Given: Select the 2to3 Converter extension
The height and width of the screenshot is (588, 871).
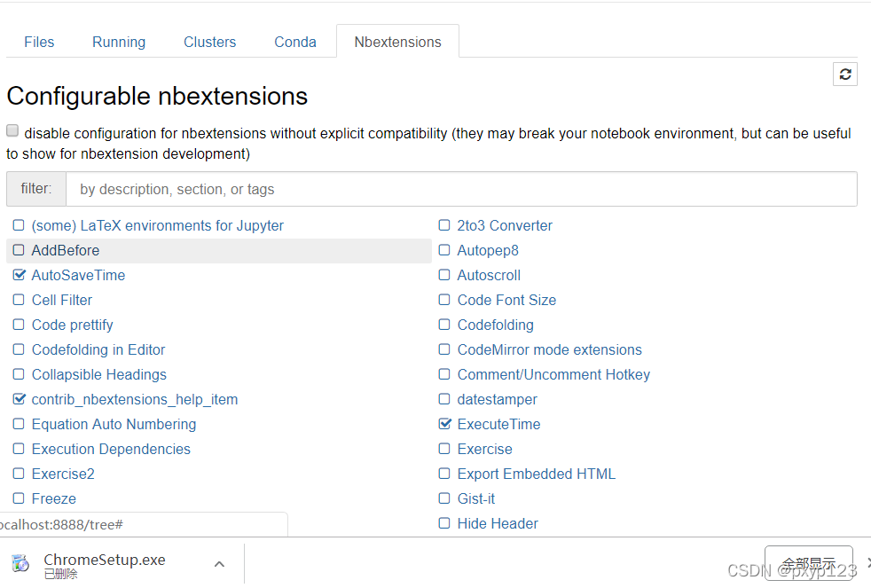Looking at the screenshot, I should tap(505, 225).
